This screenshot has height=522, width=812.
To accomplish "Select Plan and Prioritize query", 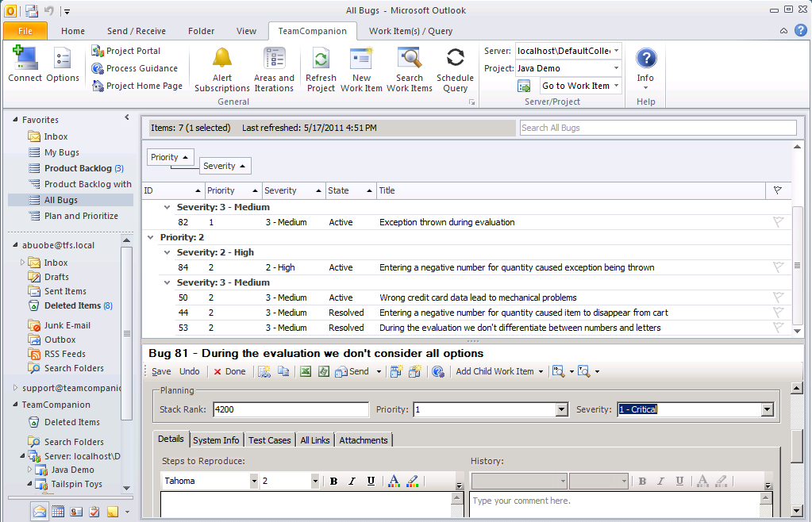I will pos(81,216).
